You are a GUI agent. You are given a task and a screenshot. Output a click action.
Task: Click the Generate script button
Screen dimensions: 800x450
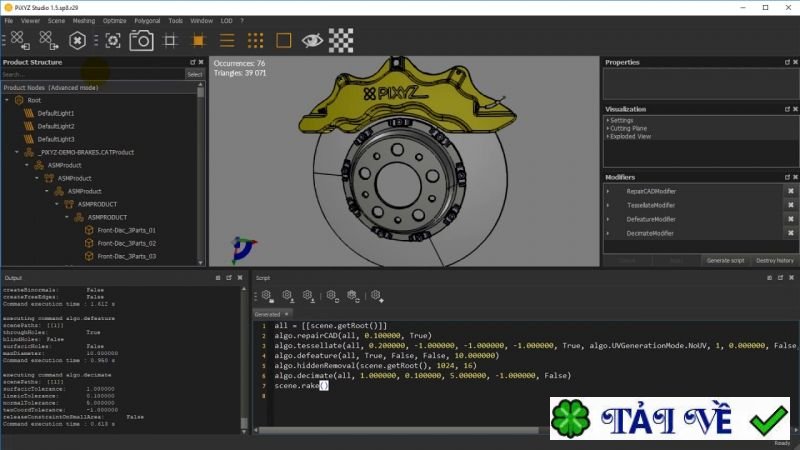click(x=723, y=260)
